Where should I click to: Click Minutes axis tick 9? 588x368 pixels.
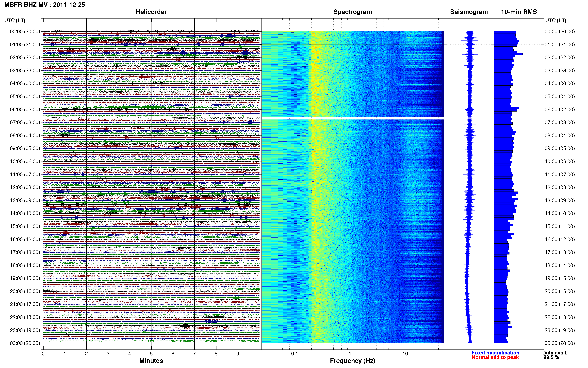[x=238, y=354]
